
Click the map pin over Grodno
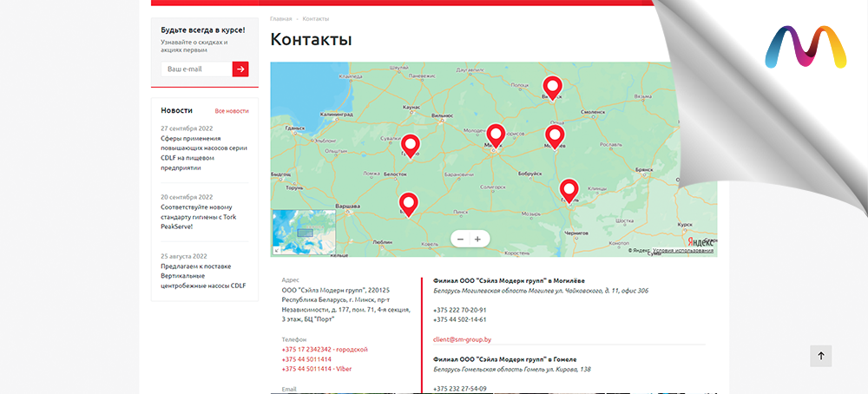[x=411, y=146]
